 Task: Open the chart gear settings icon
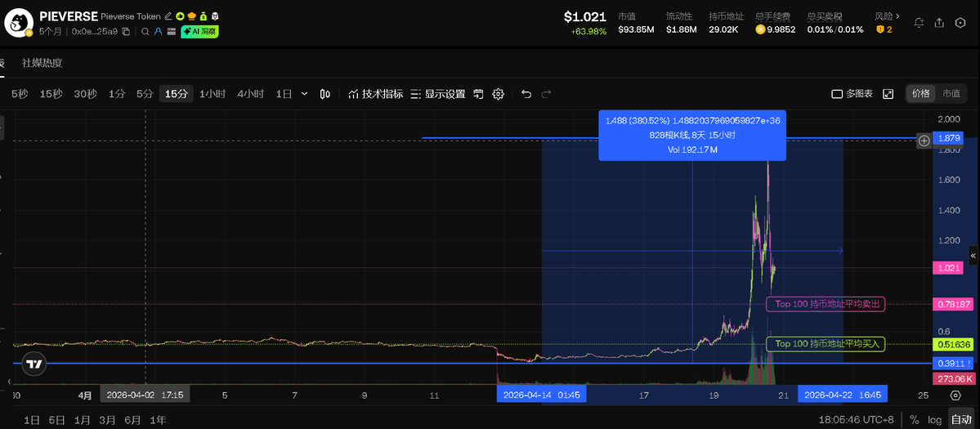pos(498,94)
